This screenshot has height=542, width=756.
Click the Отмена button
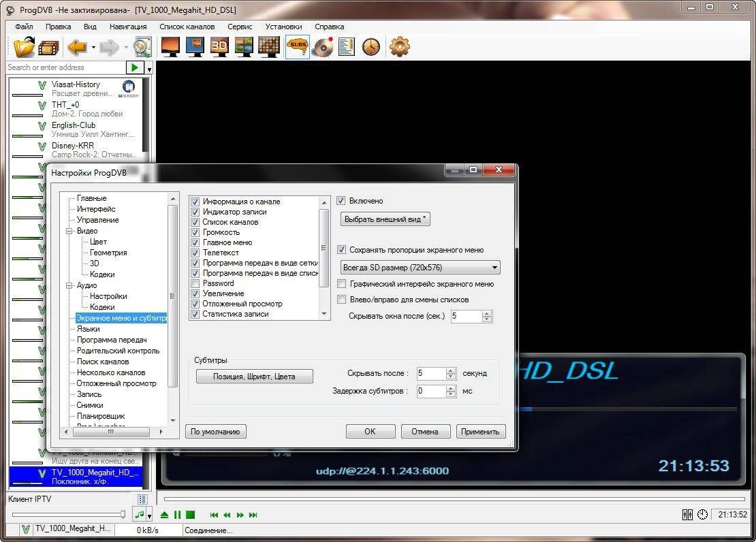[x=425, y=431]
